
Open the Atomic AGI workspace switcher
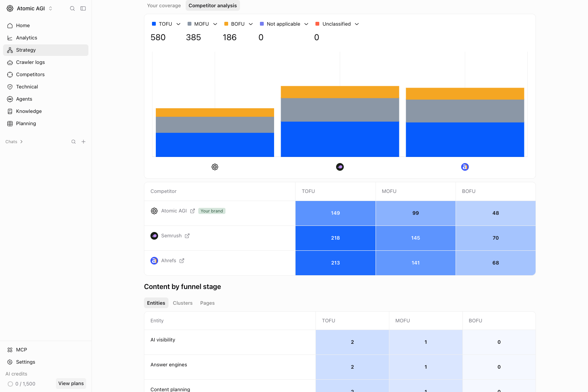tap(30, 8)
